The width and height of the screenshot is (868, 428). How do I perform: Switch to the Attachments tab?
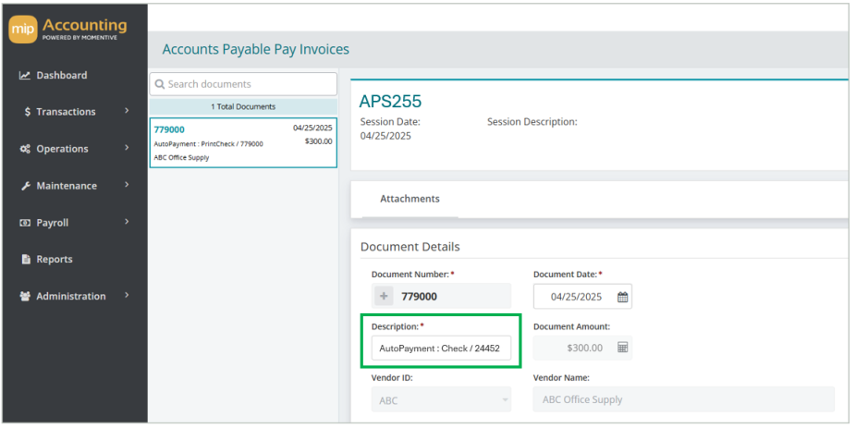(x=410, y=199)
